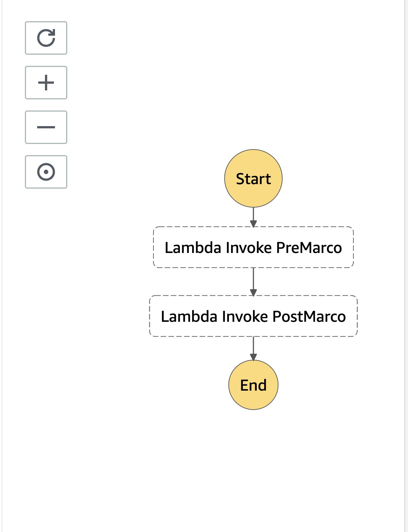Click the center-view target icon
The width and height of the screenshot is (408, 532).
point(46,172)
